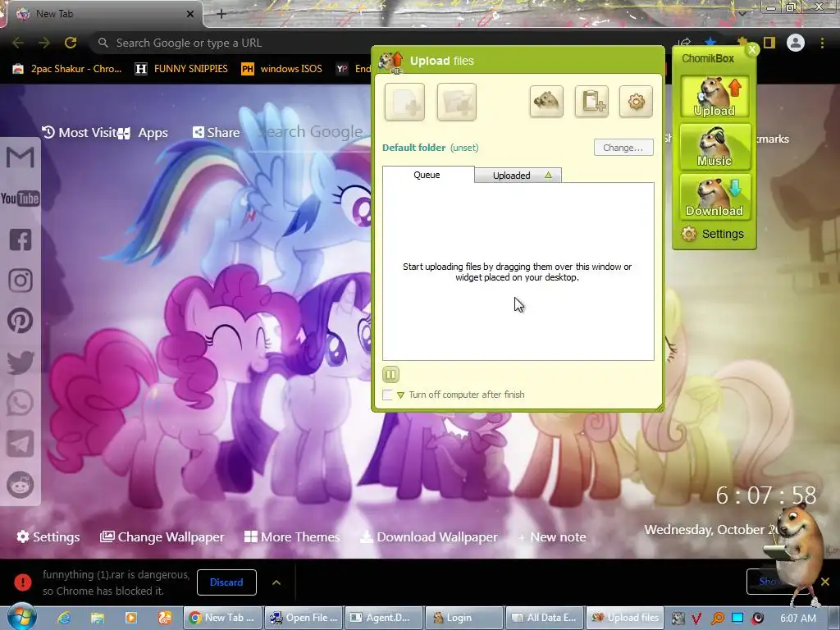Open Chrome profile avatar
The height and width of the screenshot is (630, 840).
[796, 43]
